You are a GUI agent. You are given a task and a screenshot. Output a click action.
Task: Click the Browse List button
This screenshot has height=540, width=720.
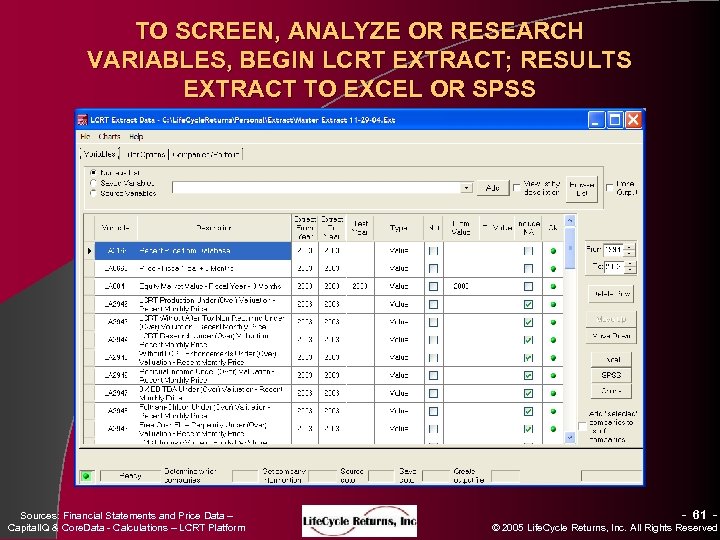582,189
